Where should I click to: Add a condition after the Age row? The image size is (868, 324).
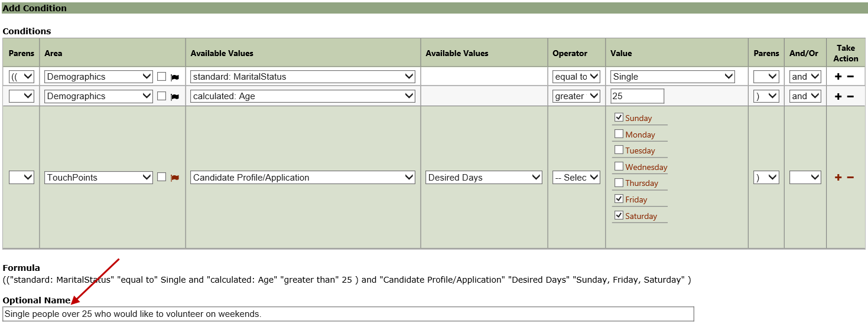[x=838, y=96]
